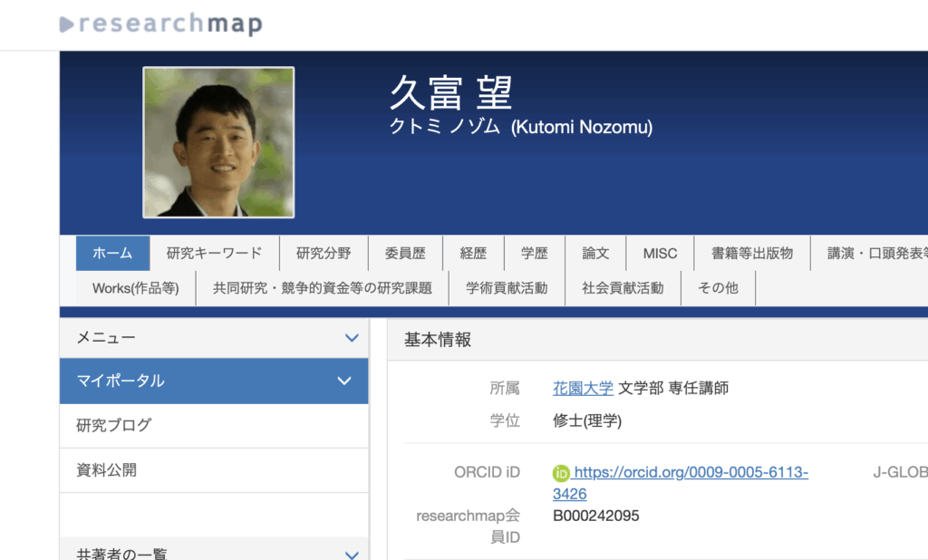Open 共同研究・競争的資金等の研究課題 tab
Image resolution: width=928 pixels, height=560 pixels.
(323, 288)
